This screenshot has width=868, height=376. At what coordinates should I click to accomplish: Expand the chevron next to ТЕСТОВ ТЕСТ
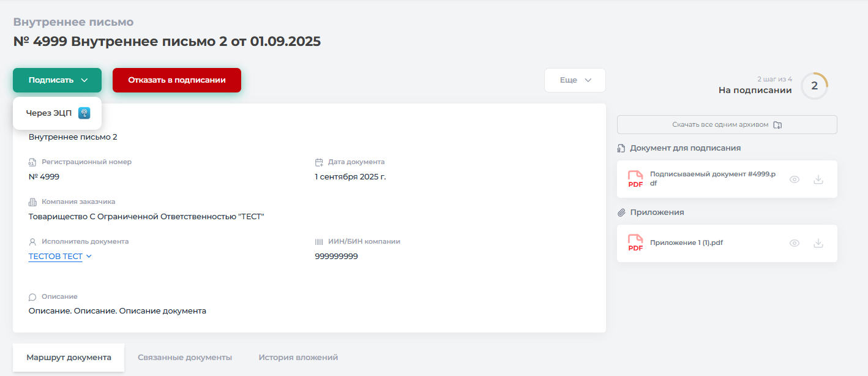[x=89, y=257]
